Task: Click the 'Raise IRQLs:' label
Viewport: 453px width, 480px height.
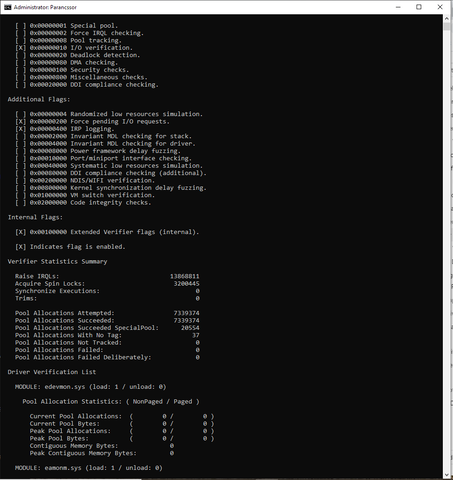Action: pos(37,276)
